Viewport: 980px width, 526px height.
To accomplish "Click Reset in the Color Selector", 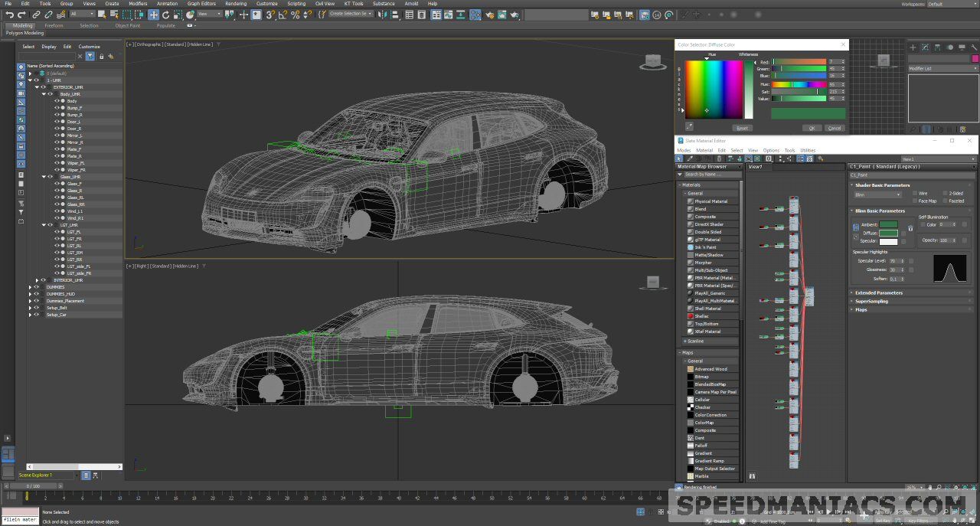I will 741,128.
